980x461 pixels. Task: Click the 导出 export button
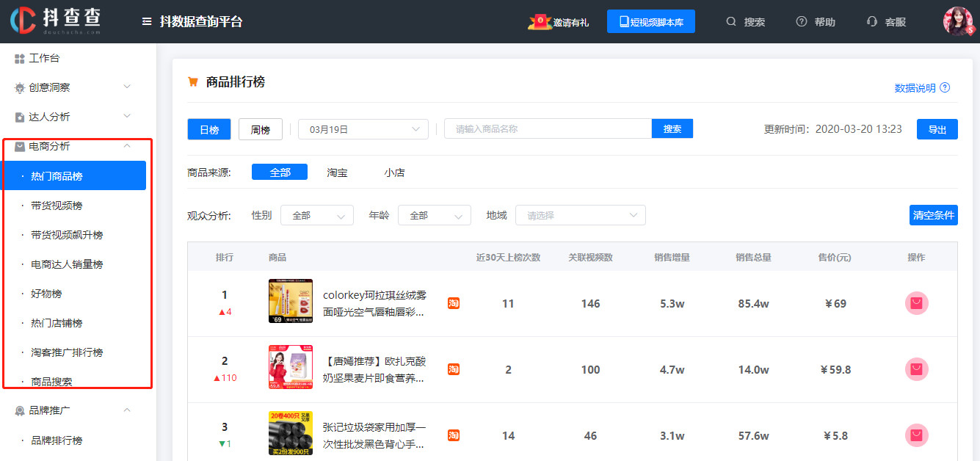pyautogui.click(x=937, y=129)
